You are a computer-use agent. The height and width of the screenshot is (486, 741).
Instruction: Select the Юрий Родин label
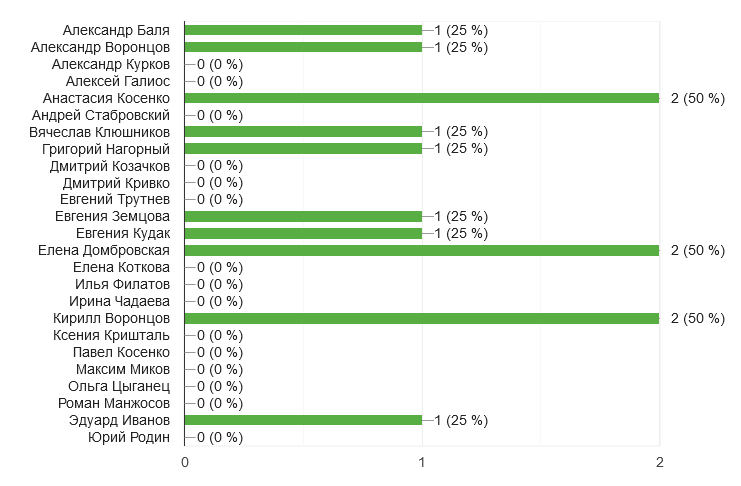click(129, 437)
